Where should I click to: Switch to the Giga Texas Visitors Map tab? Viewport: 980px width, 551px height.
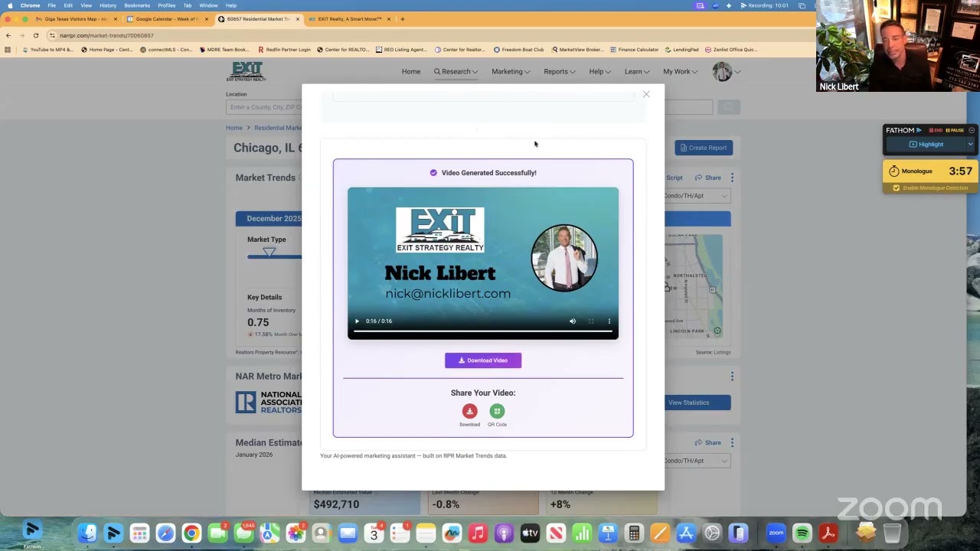click(x=76, y=18)
